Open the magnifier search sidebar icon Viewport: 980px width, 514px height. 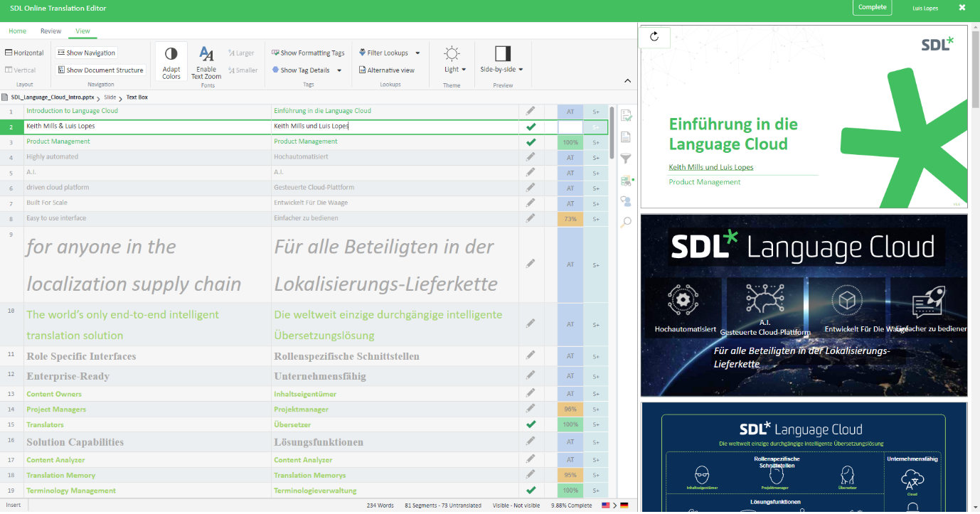point(626,223)
